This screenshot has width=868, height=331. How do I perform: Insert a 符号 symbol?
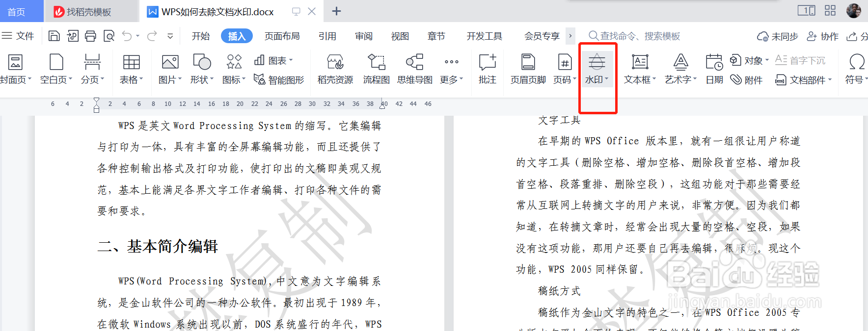[x=856, y=69]
